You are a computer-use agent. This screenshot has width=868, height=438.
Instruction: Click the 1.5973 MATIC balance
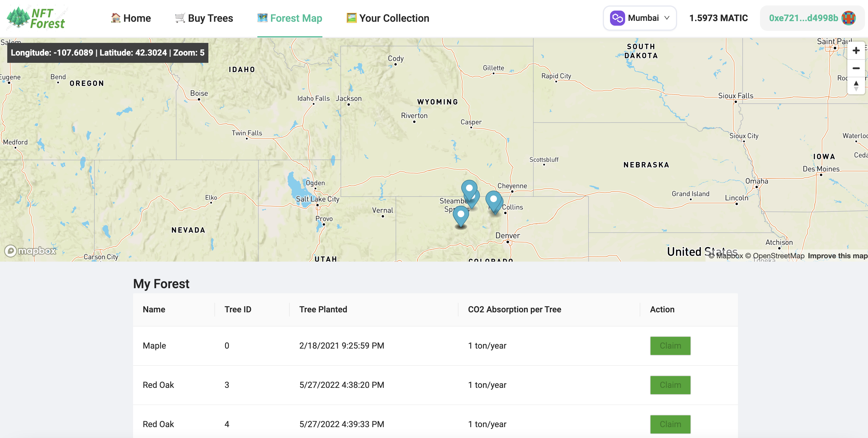click(x=718, y=18)
